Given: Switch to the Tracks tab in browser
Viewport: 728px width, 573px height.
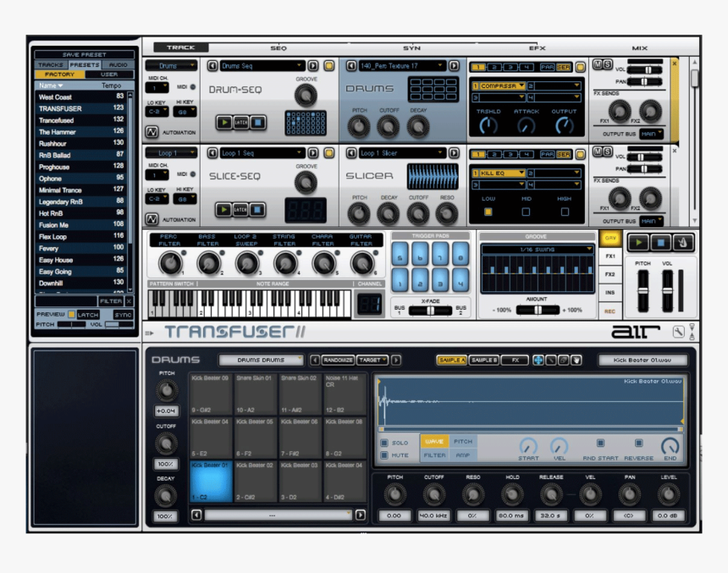Looking at the screenshot, I should point(51,65).
